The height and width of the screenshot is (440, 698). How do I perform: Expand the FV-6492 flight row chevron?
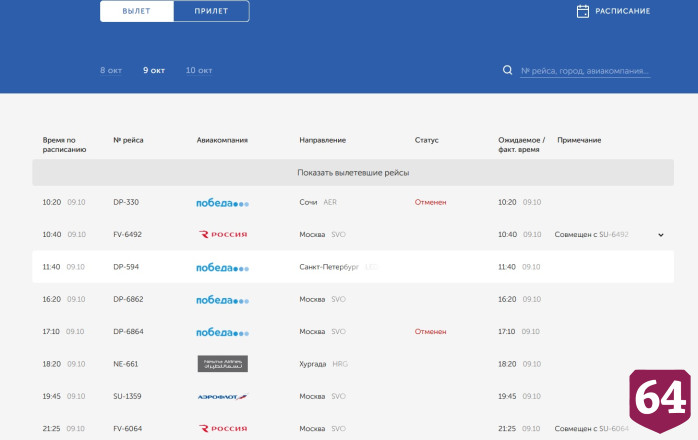pyautogui.click(x=661, y=235)
